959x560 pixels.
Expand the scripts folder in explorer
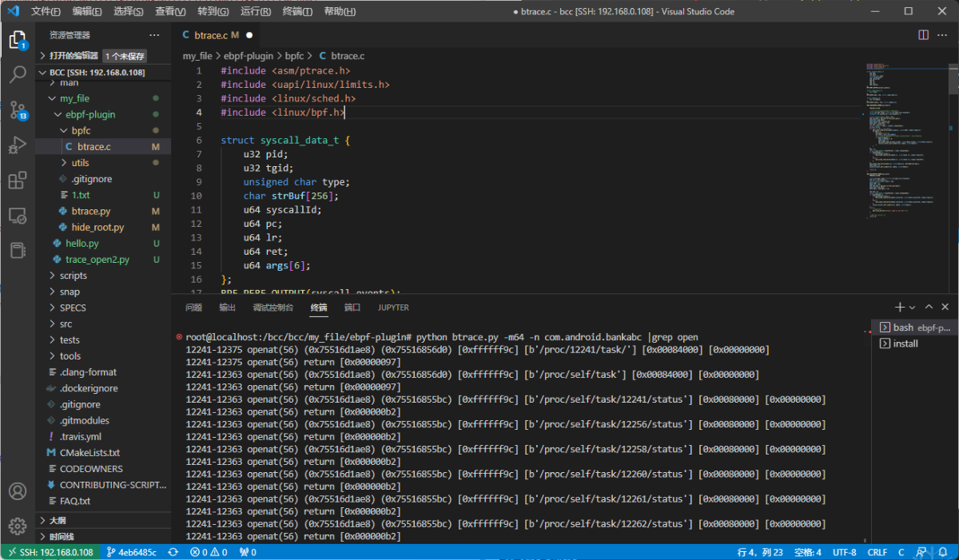tap(73, 276)
